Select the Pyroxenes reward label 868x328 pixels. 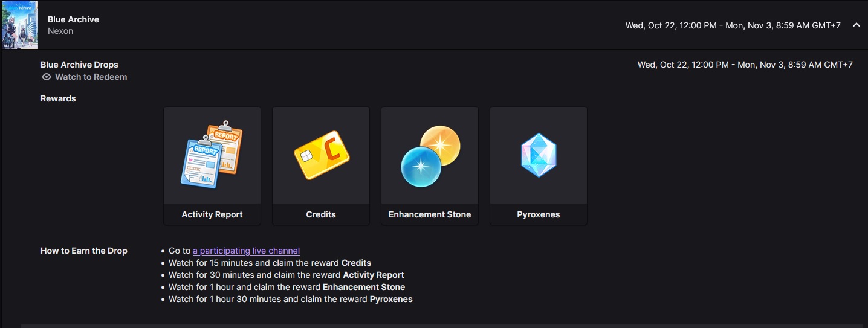coord(539,214)
